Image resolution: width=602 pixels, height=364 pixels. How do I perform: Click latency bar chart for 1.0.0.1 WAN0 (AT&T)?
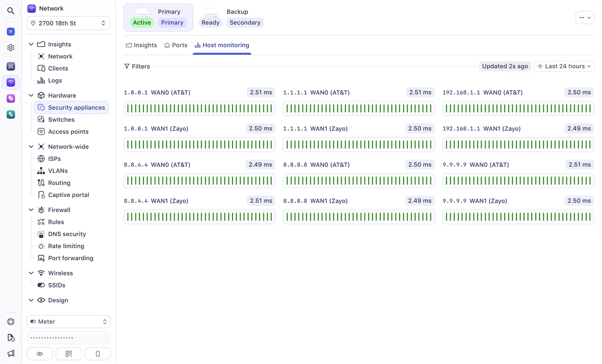pyautogui.click(x=200, y=108)
